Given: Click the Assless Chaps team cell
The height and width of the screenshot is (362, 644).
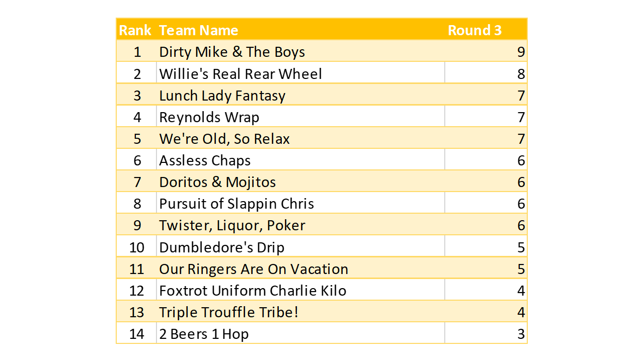Looking at the screenshot, I should pyautogui.click(x=205, y=160).
